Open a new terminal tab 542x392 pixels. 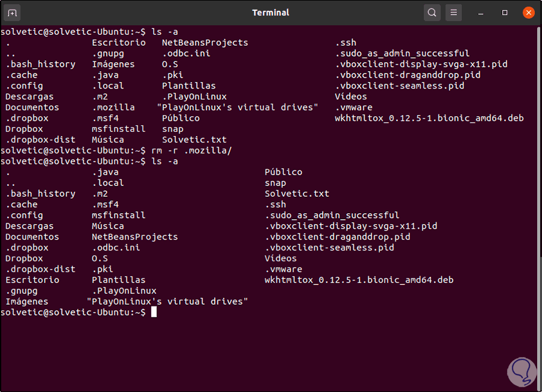13,13
